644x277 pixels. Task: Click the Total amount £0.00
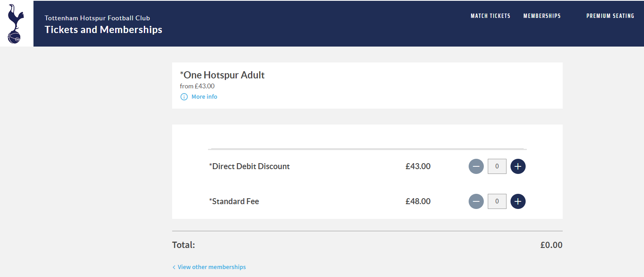[x=552, y=245]
